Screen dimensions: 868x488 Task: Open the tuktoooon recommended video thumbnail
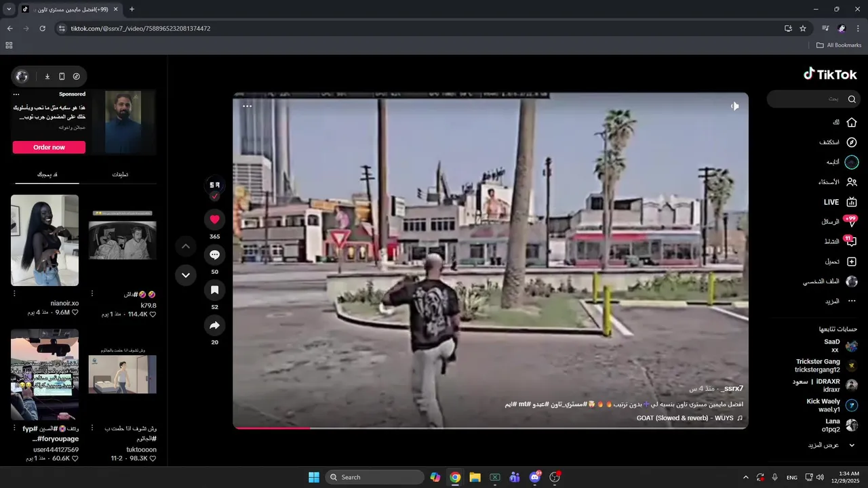(x=123, y=375)
